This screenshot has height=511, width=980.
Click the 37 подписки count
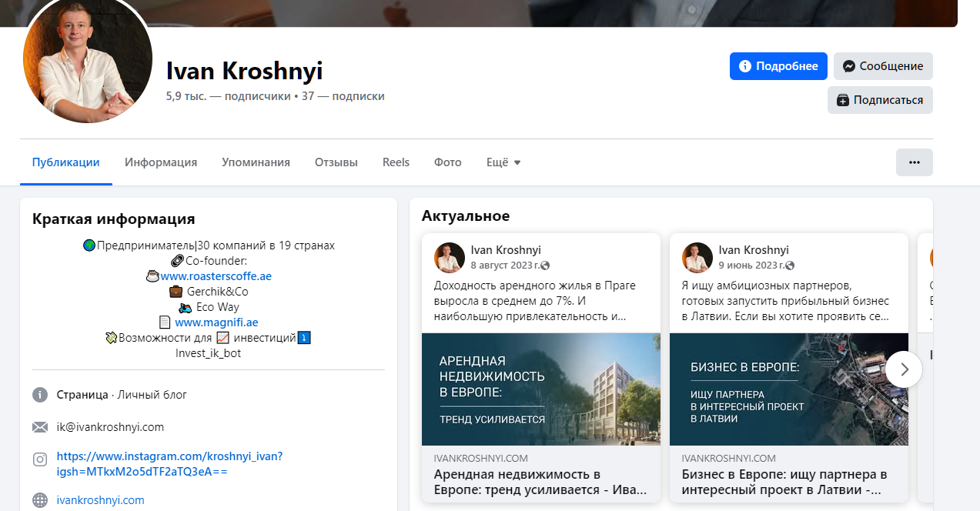point(343,96)
